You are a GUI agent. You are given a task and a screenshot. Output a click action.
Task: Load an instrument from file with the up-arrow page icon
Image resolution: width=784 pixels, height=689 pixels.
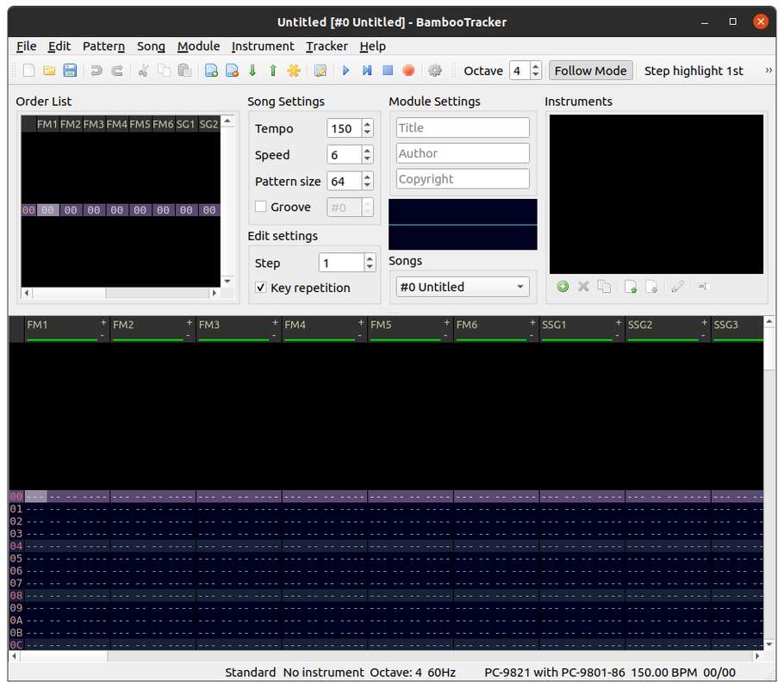631,287
